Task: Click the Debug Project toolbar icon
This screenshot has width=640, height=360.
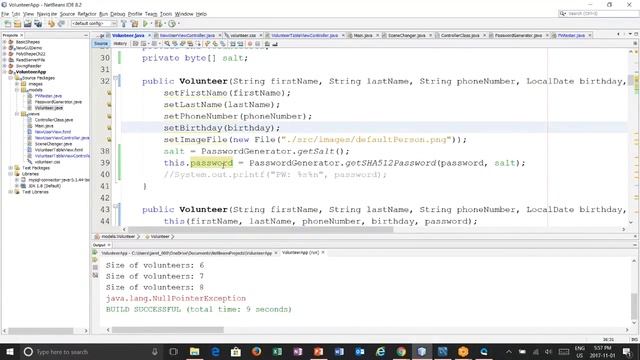Action: [158, 24]
